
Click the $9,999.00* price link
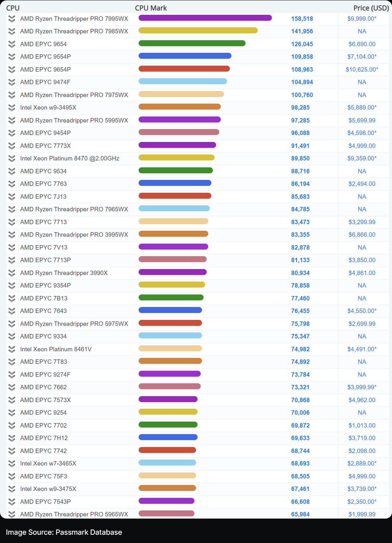pyautogui.click(x=362, y=19)
